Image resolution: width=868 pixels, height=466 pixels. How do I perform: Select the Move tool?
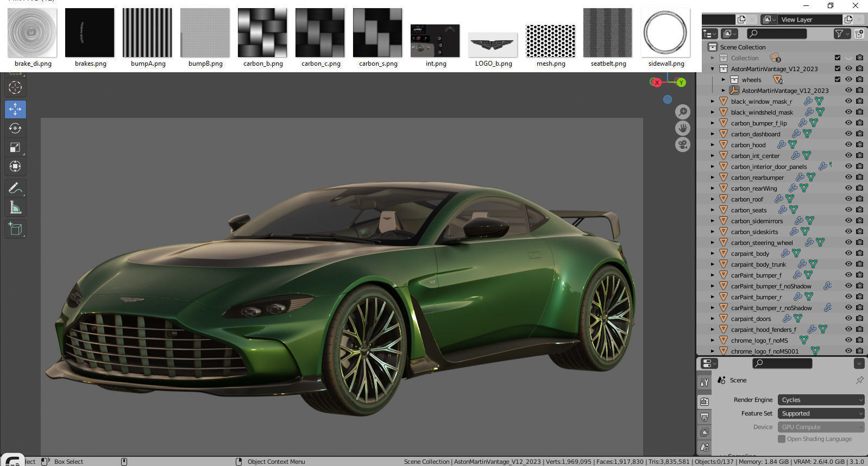(15, 109)
